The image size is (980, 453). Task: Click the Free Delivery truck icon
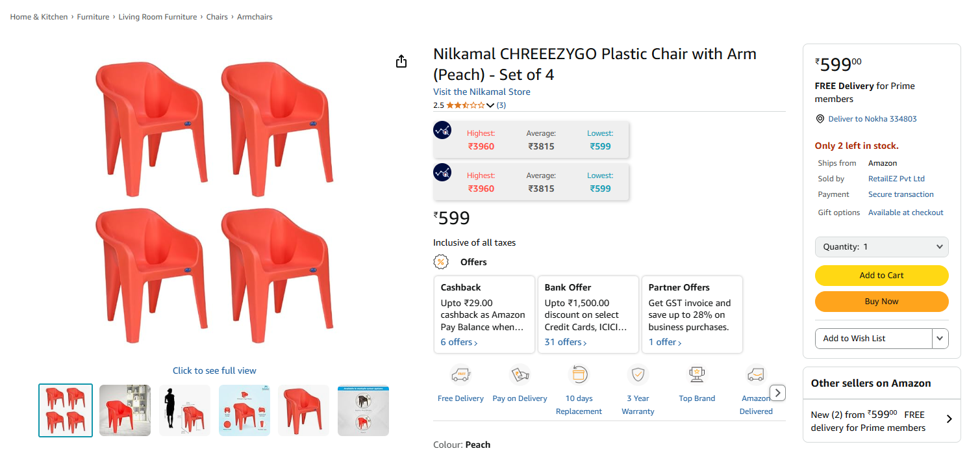tap(460, 375)
